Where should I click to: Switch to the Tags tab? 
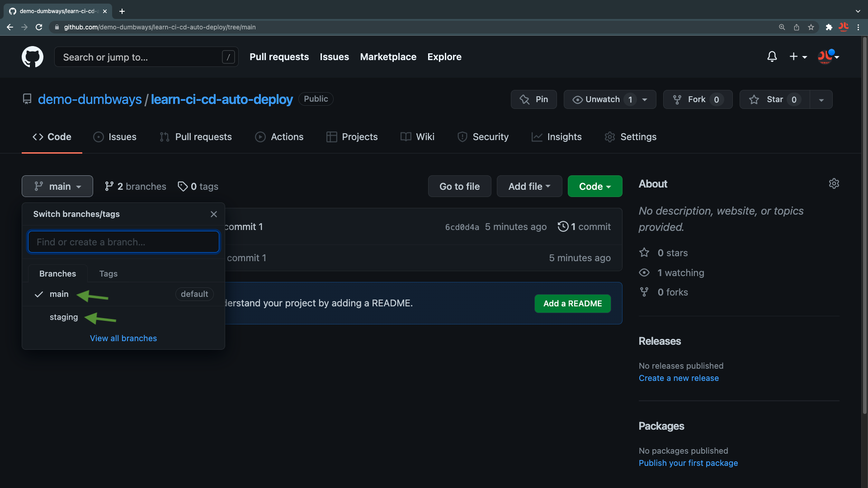tap(108, 274)
